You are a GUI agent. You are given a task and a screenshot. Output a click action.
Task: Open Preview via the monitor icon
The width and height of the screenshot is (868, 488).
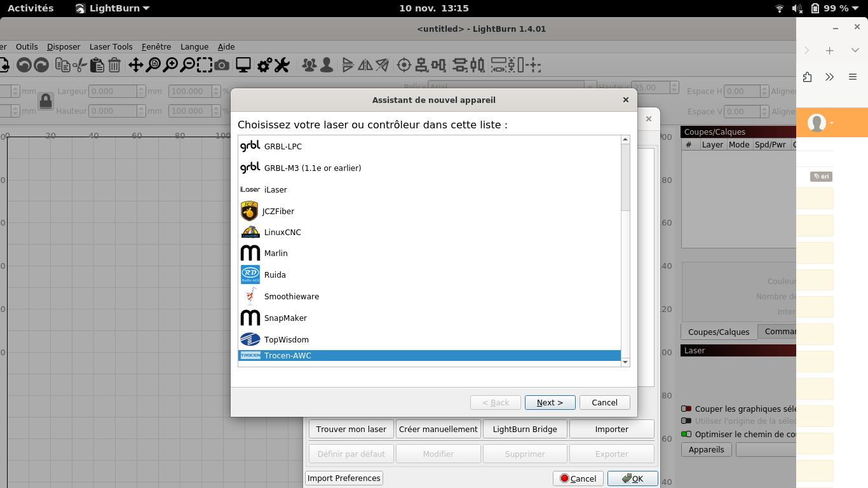(243, 65)
